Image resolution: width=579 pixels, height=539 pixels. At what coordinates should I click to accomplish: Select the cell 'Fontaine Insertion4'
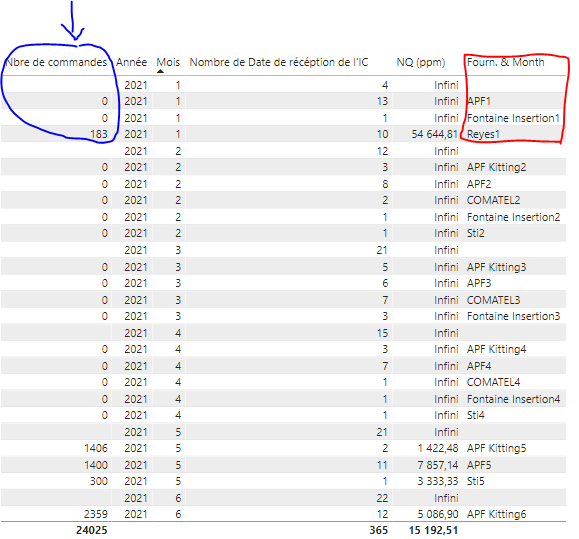tap(513, 399)
